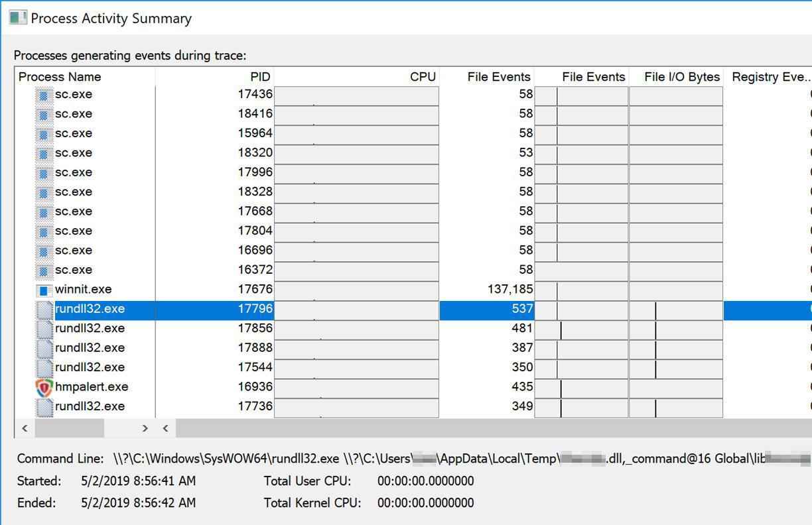812x525 pixels.
Task: Click the file events count 349
Action: point(522,406)
